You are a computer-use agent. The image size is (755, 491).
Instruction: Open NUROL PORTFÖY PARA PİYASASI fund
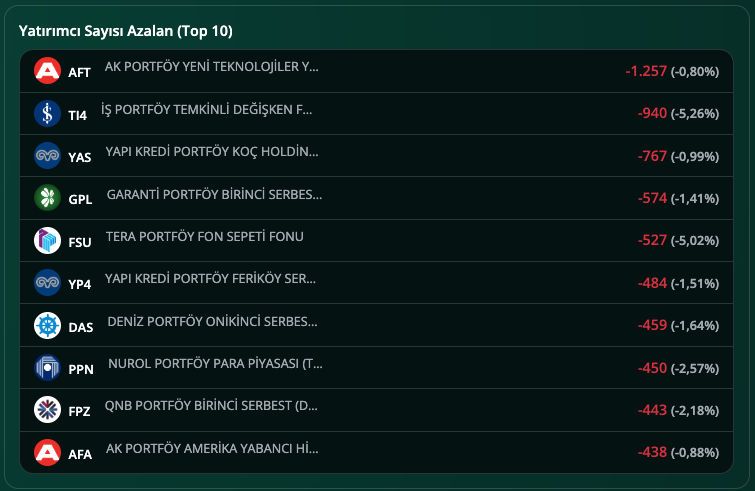pos(215,363)
